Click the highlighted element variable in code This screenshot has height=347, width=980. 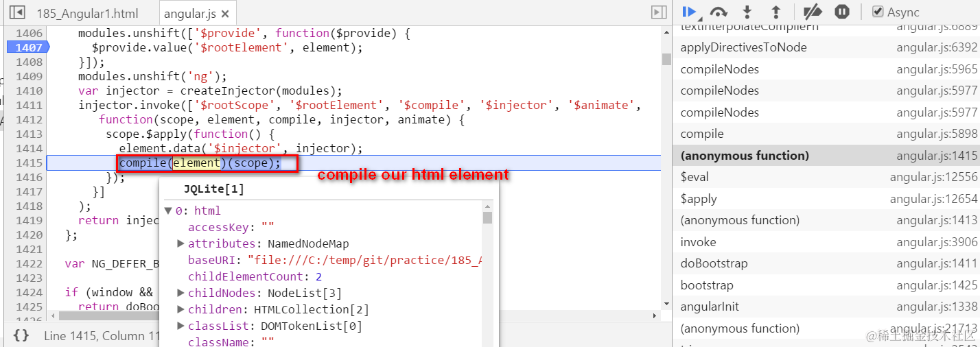coord(196,163)
